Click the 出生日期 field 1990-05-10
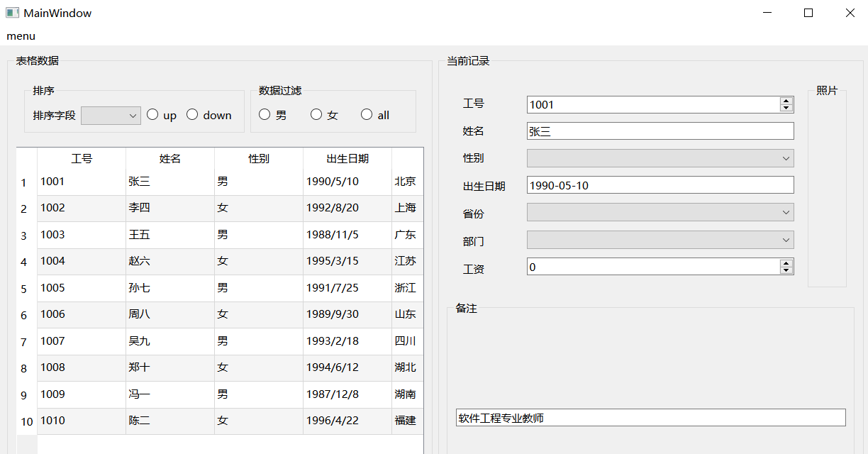 click(x=660, y=185)
